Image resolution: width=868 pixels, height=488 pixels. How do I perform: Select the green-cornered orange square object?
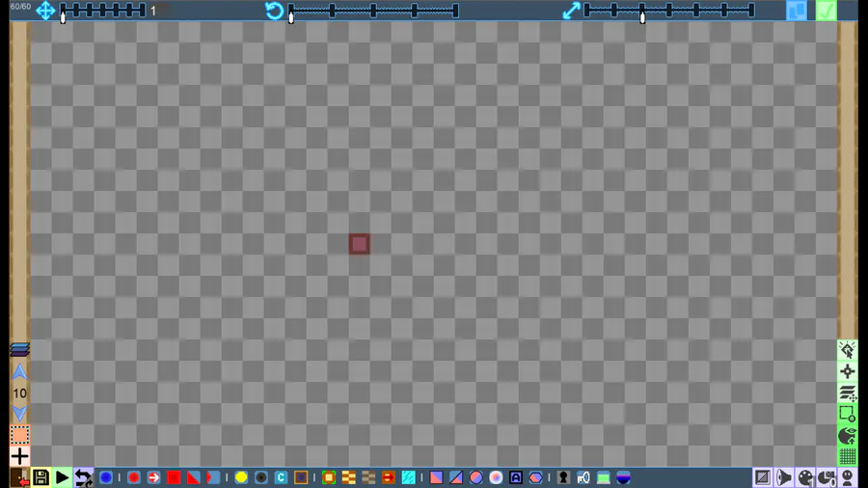tap(329, 477)
